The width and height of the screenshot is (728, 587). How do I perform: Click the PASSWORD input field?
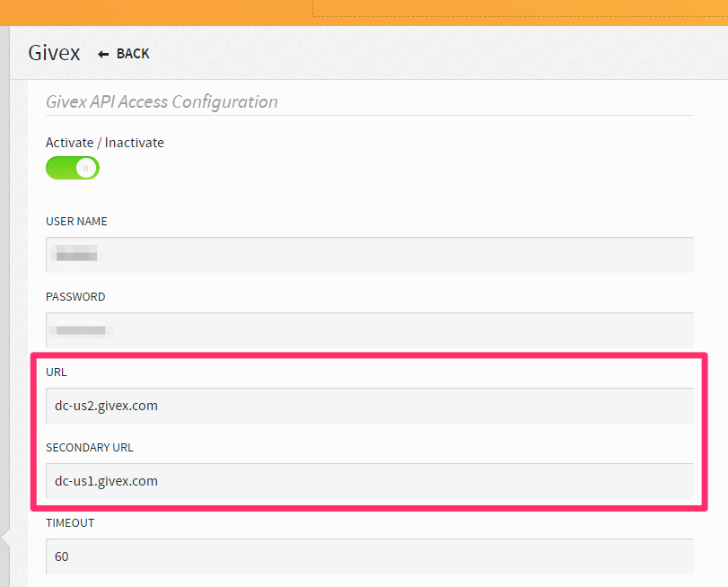tap(370, 330)
